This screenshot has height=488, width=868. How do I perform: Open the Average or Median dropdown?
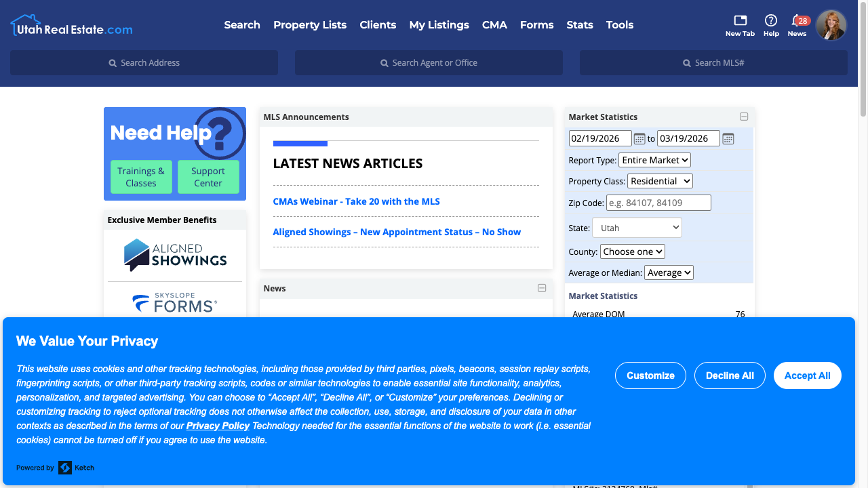(669, 272)
